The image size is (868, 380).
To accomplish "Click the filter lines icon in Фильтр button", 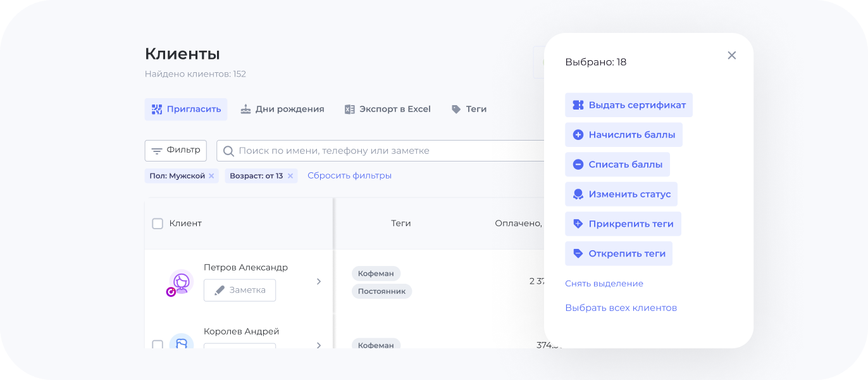I will [158, 151].
